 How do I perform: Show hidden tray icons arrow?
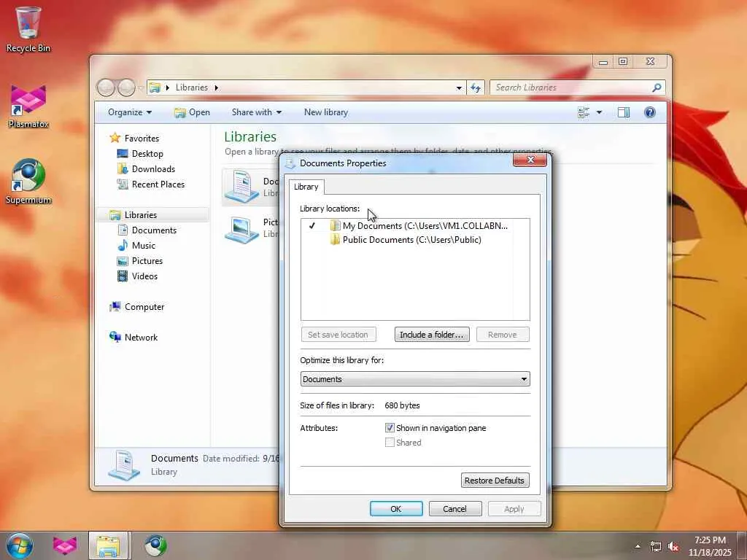coord(638,546)
